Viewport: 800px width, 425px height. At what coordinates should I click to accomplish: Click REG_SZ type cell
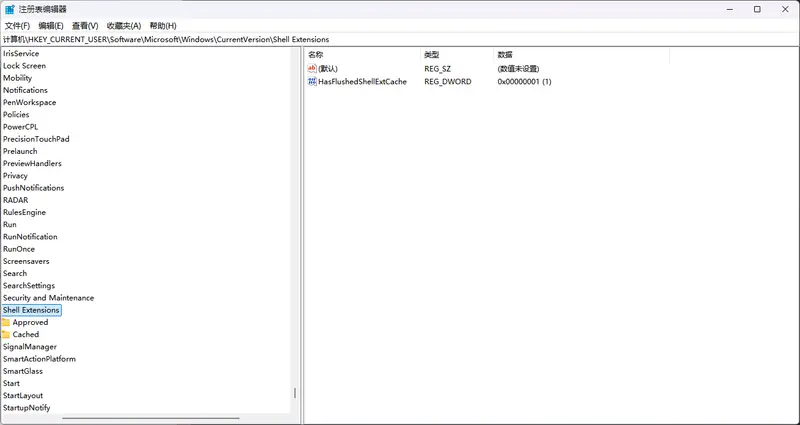click(438, 68)
